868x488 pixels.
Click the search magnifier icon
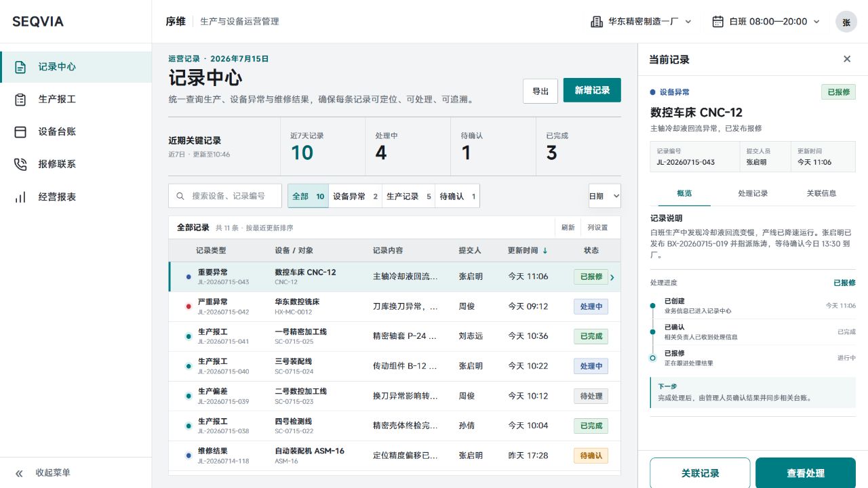tap(180, 196)
